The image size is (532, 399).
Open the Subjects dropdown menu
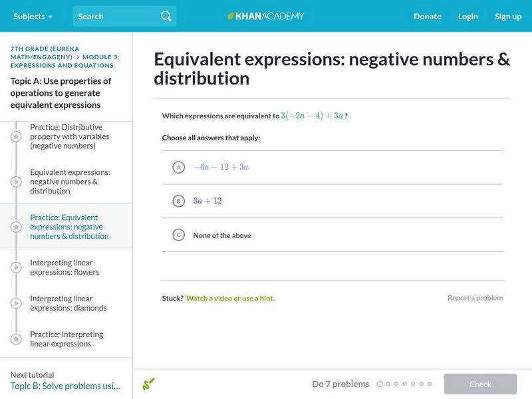pos(33,16)
